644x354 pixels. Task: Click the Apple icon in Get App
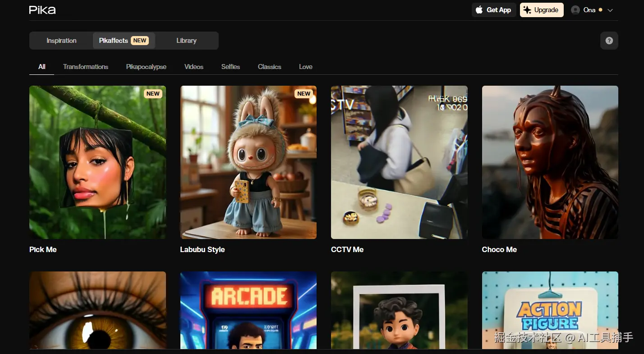[479, 10]
